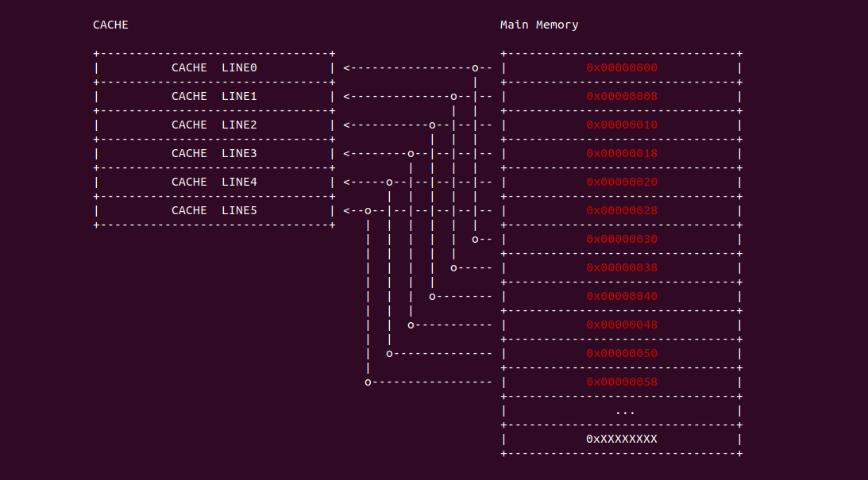The width and height of the screenshot is (868, 480).
Task: Select CACHE LINE5 at the bottom
Action: [214, 211]
